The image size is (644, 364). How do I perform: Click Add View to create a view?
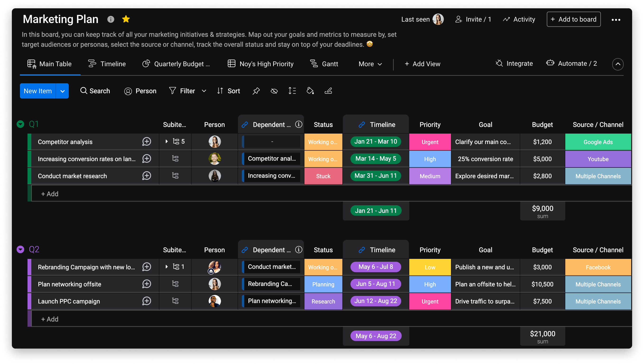point(422,64)
